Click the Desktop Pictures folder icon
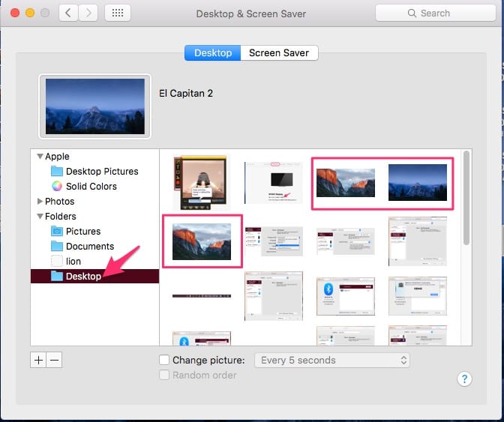 pos(57,171)
